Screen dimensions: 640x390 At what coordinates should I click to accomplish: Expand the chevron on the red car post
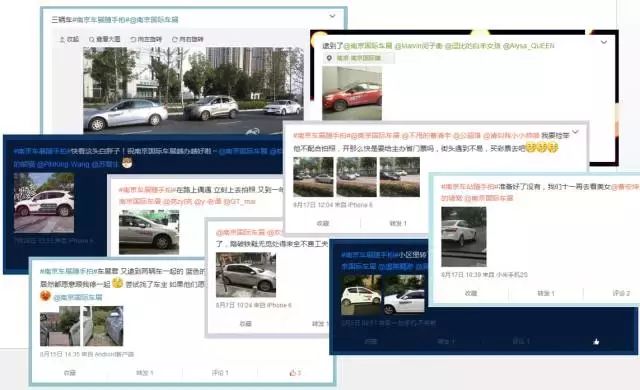tap(604, 42)
